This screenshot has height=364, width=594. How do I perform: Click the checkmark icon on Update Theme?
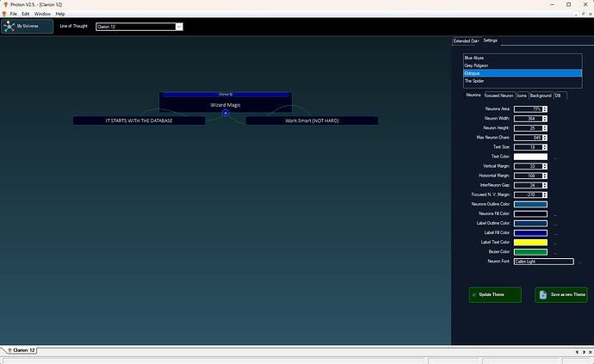tap(474, 295)
